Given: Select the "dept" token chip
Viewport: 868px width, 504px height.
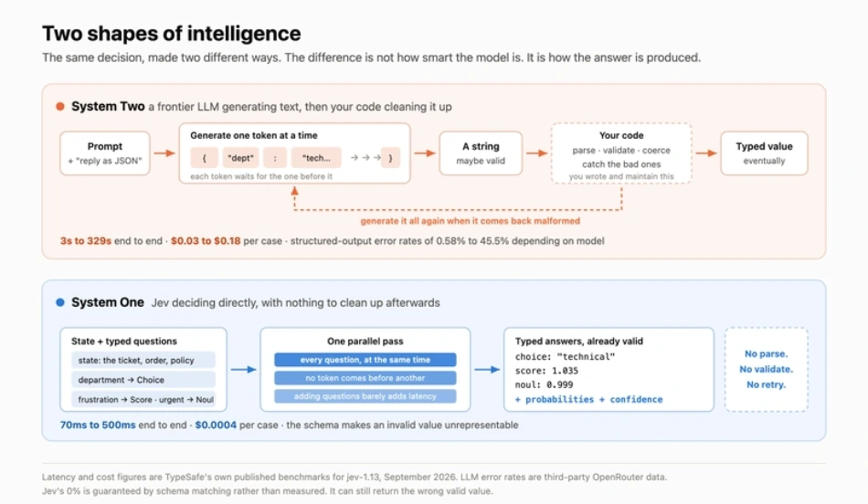Looking at the screenshot, I should pos(240,158).
